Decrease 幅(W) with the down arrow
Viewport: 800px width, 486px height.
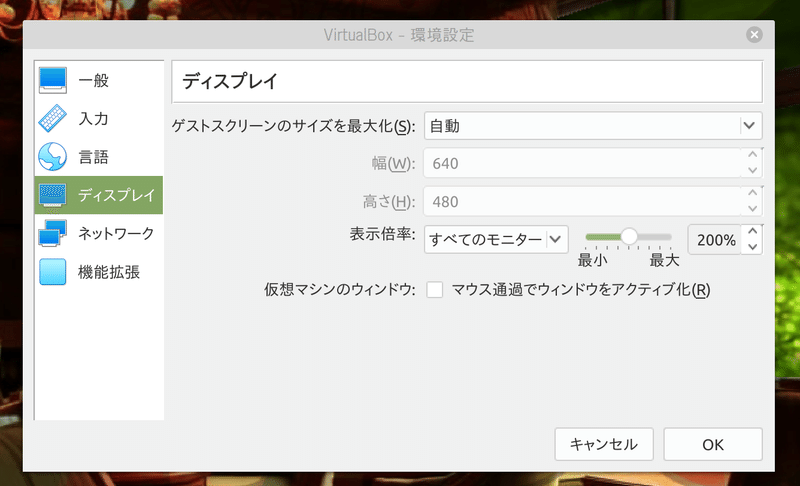pos(752,170)
